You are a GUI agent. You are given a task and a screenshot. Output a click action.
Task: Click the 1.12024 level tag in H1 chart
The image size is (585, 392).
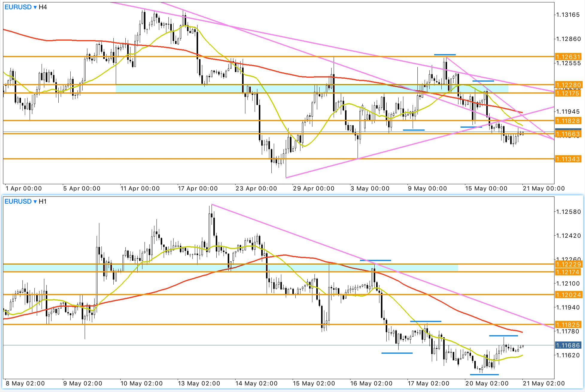[x=568, y=295]
